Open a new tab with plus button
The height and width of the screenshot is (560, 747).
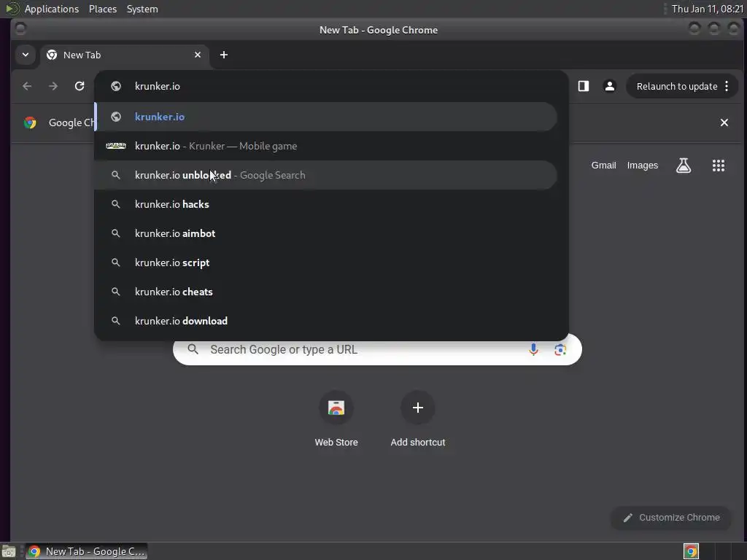(x=224, y=55)
